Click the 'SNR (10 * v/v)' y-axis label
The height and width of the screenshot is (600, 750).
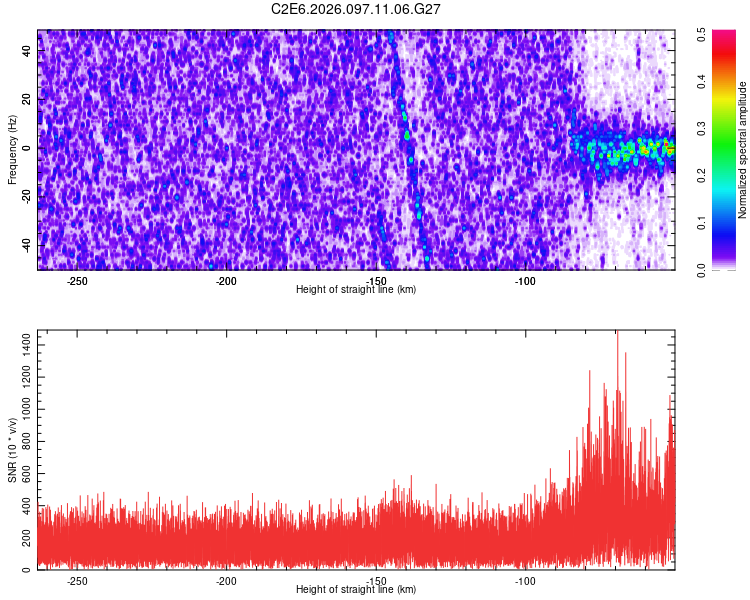(13, 450)
